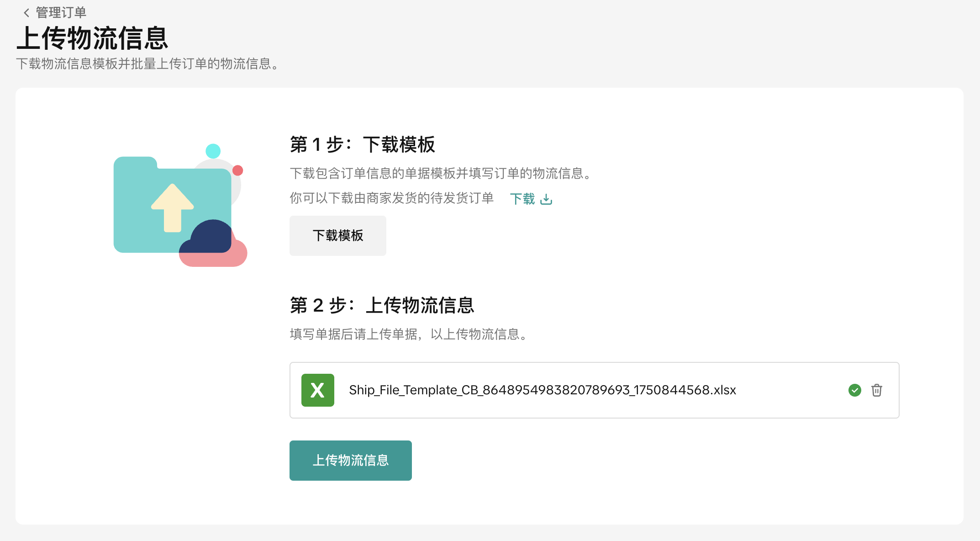Image resolution: width=980 pixels, height=541 pixels.
Task: Click the page subtitle about 批量上传
Action: 148,64
